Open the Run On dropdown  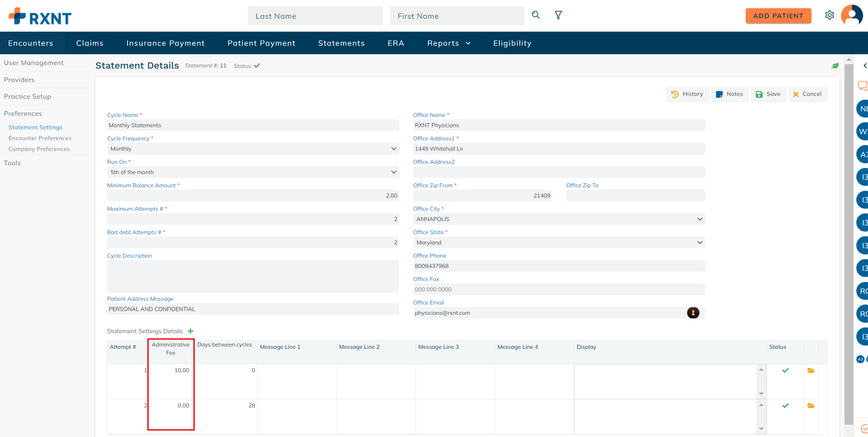click(394, 172)
